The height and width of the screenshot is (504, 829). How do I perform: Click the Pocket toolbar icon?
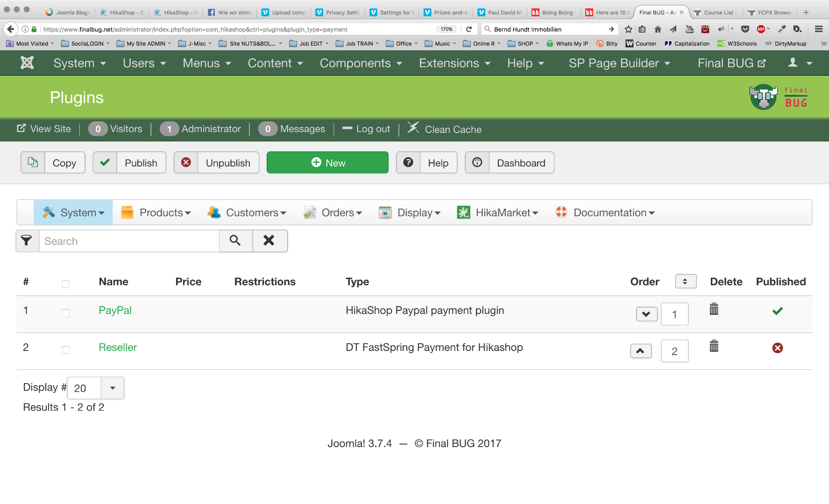(745, 29)
